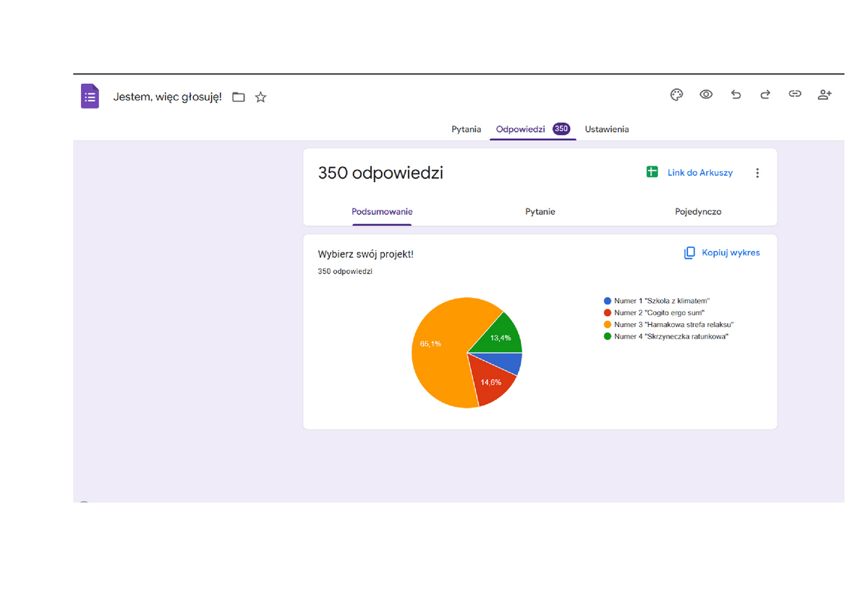Click Kopiuj wykres to copy chart

point(722,252)
